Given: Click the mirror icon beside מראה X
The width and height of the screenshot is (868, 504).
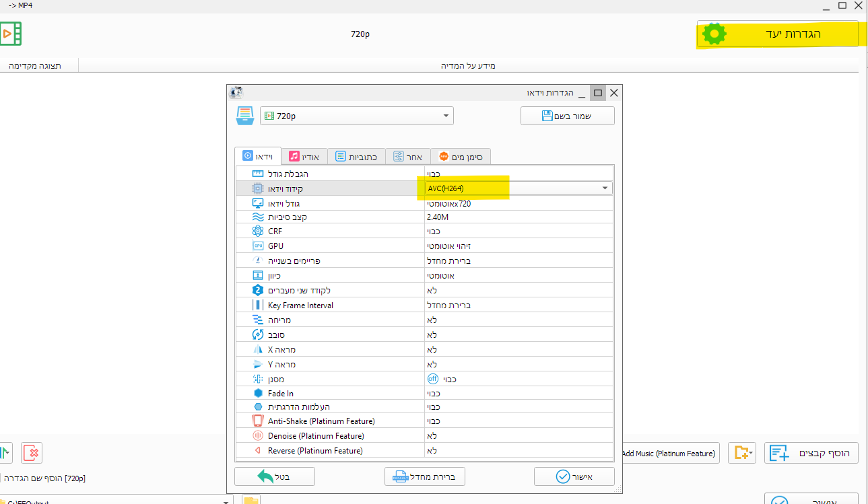Looking at the screenshot, I should coord(259,349).
